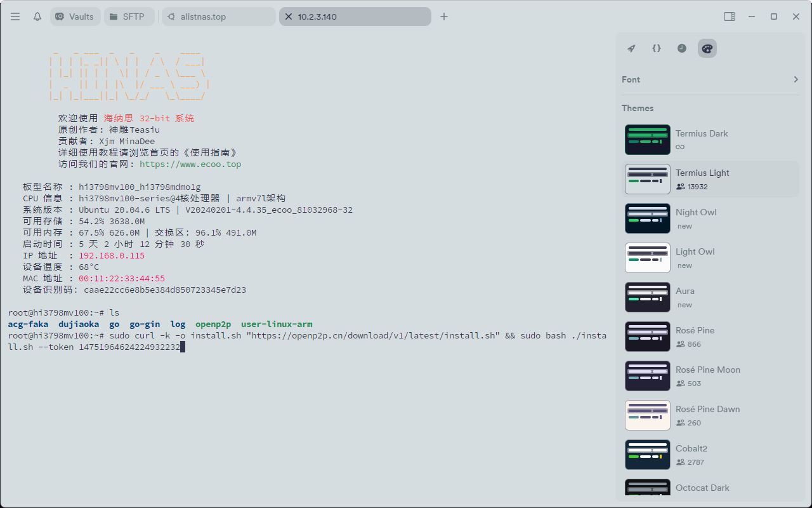812x508 pixels.
Task: Open the hamburger menu icon
Action: [x=15, y=17]
